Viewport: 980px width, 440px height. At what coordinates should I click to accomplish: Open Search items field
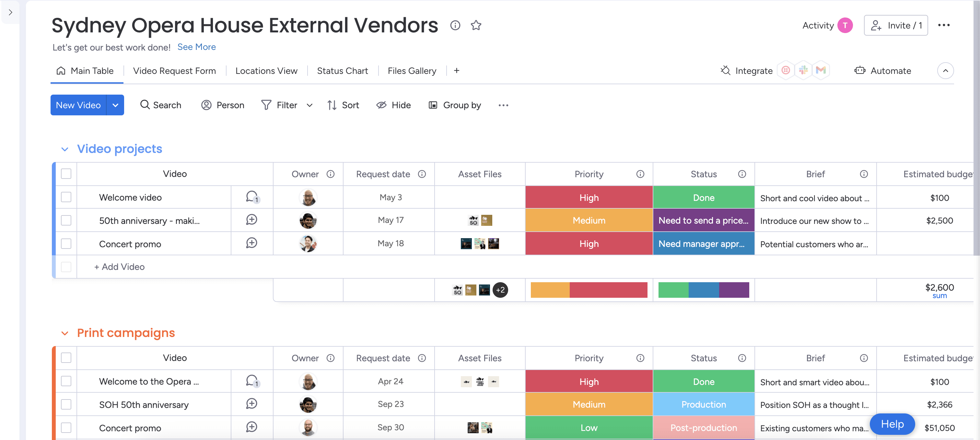(160, 105)
